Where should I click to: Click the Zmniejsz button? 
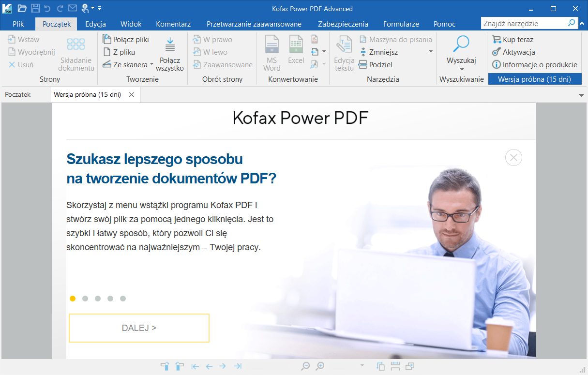[378, 52]
